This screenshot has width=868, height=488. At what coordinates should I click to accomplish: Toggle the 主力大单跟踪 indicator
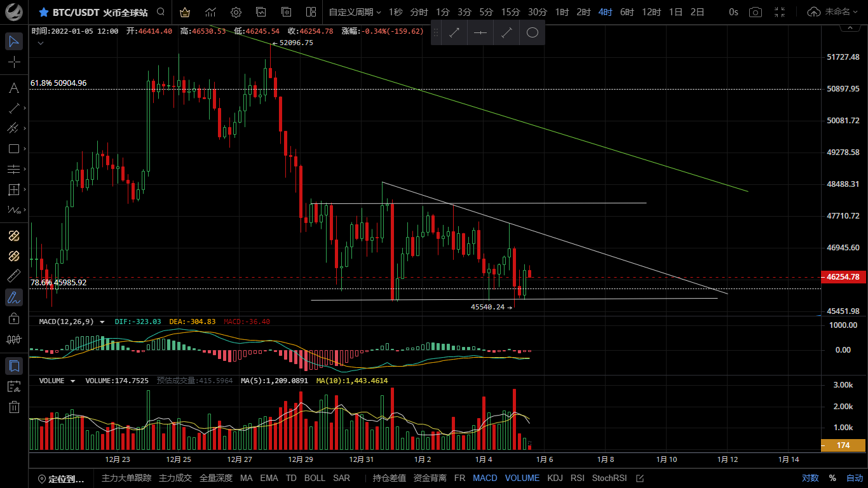point(126,478)
